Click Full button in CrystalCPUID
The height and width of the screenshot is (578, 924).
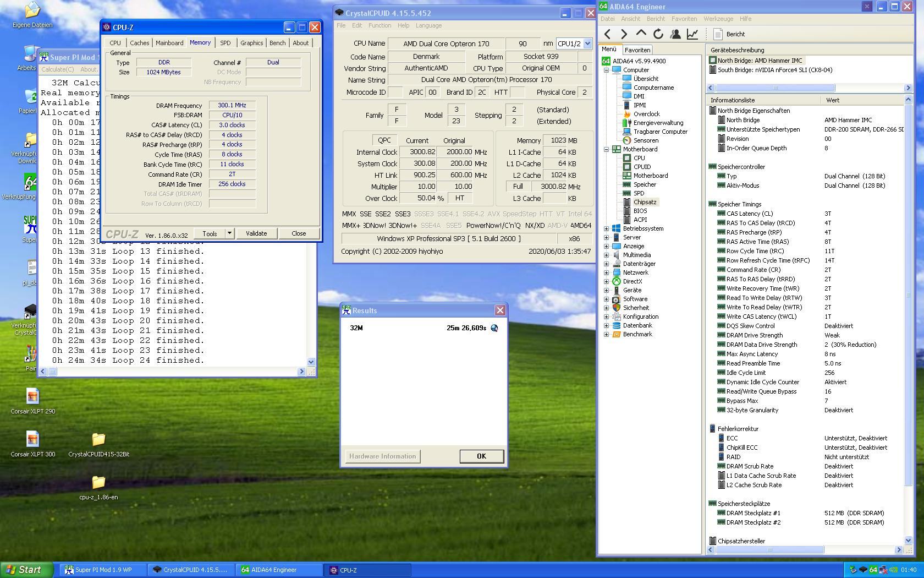pyautogui.click(x=518, y=187)
